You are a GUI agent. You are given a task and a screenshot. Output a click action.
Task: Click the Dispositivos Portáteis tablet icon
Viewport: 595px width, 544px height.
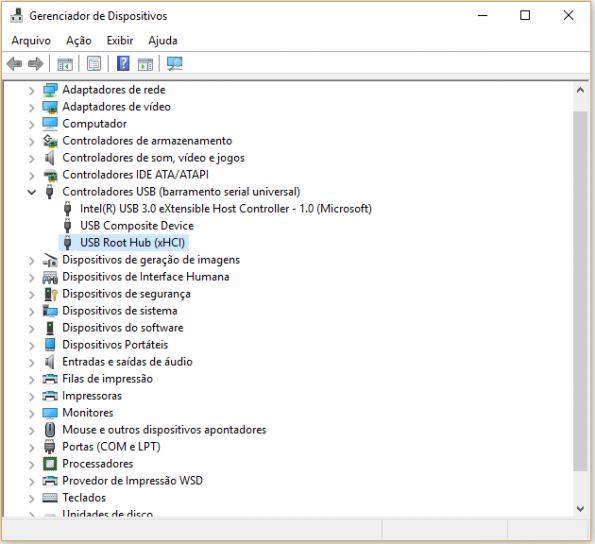pyautogui.click(x=50, y=344)
